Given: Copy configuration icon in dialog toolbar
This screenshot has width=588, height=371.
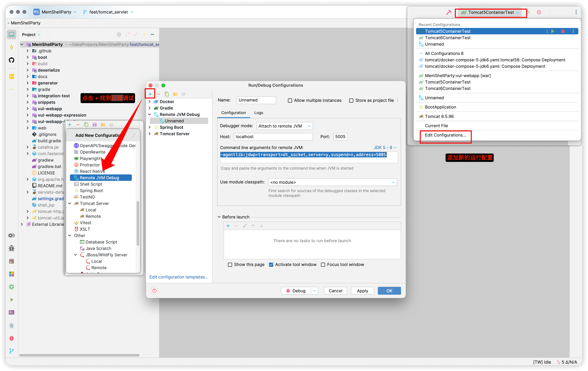Looking at the screenshot, I should 167,94.
